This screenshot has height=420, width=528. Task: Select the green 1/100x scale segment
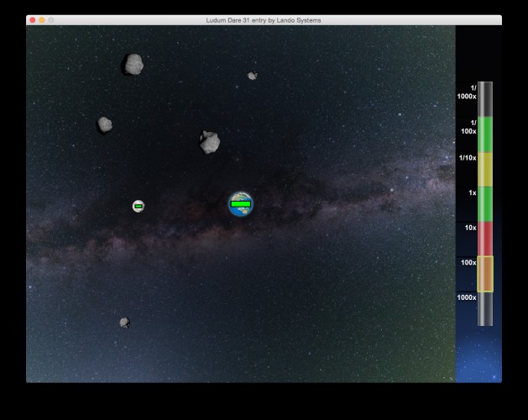coord(485,134)
